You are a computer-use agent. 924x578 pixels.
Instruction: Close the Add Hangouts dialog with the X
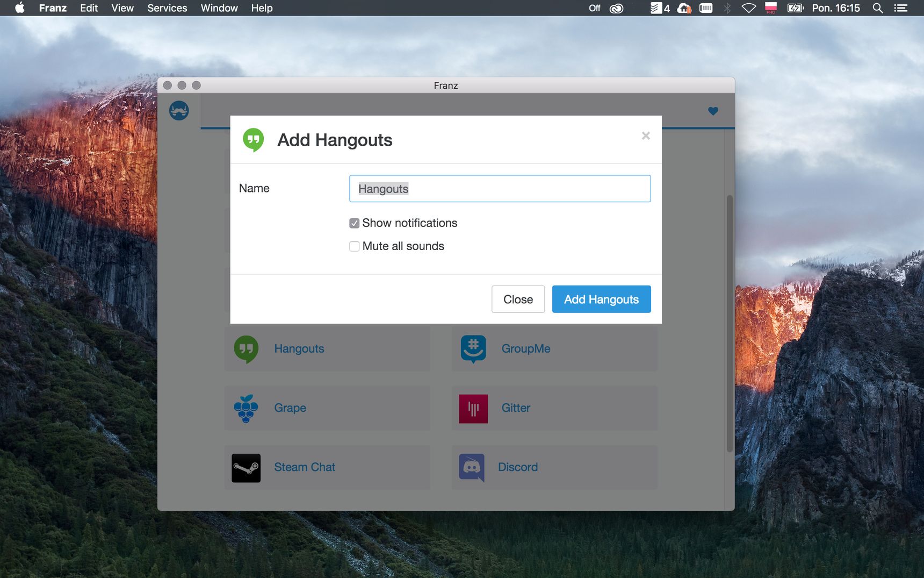pyautogui.click(x=646, y=135)
